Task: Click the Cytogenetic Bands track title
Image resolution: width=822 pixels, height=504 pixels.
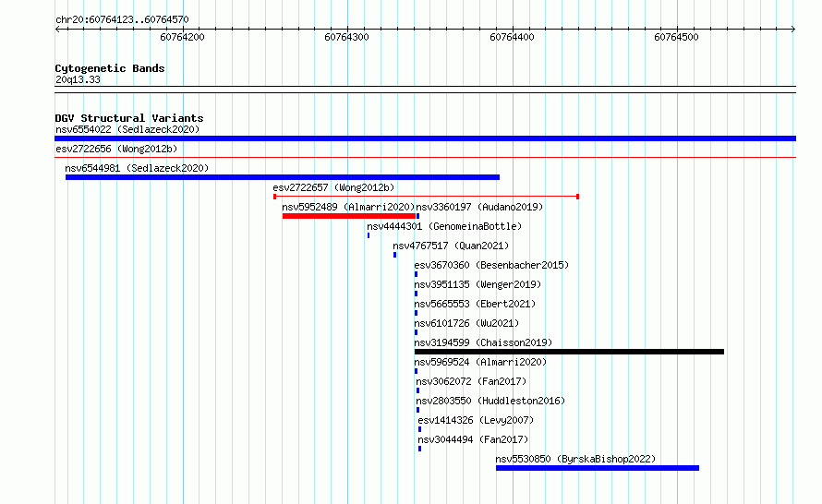Action: tap(110, 68)
